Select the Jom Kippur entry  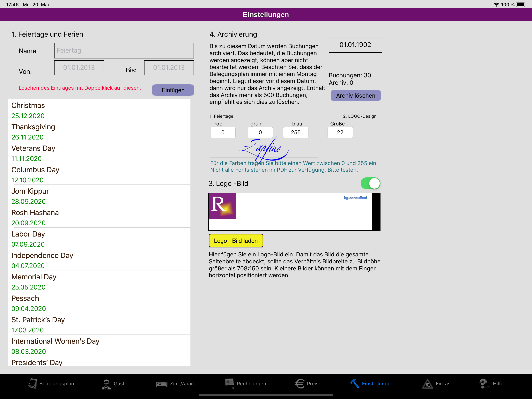coord(99,196)
